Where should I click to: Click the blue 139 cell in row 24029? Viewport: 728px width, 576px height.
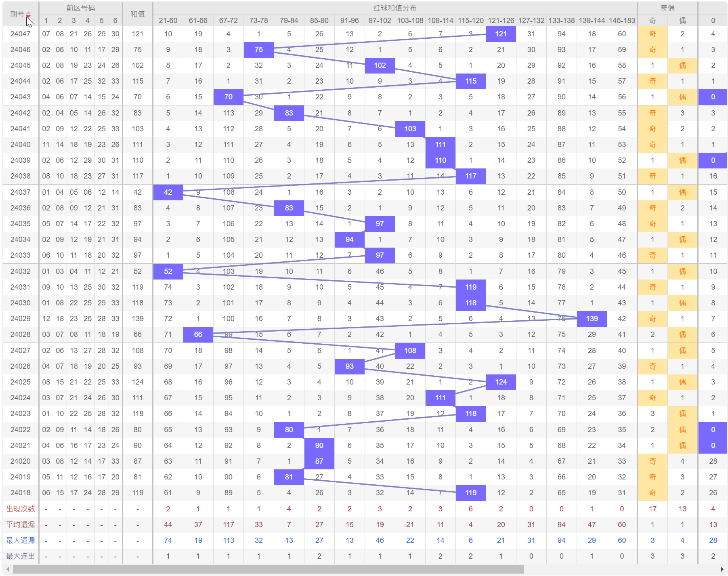pyautogui.click(x=592, y=319)
